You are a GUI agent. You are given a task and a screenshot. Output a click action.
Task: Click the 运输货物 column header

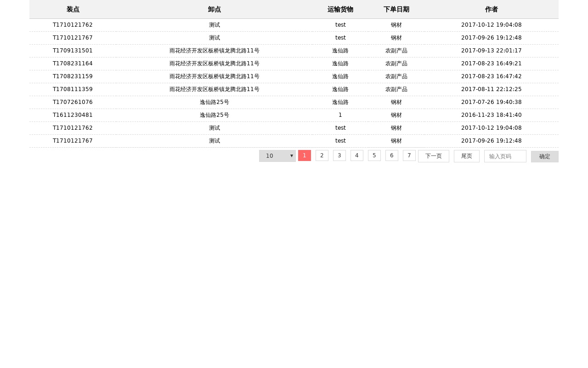[340, 9]
